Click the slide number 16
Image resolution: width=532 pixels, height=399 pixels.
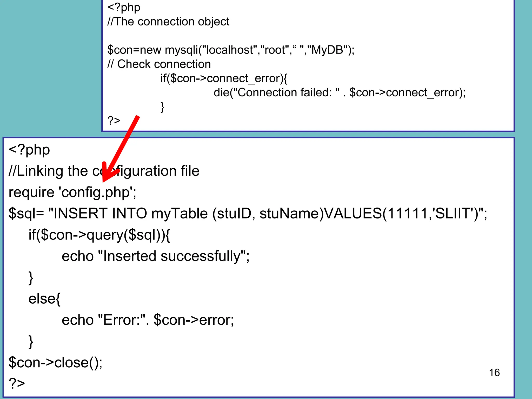coord(494,373)
